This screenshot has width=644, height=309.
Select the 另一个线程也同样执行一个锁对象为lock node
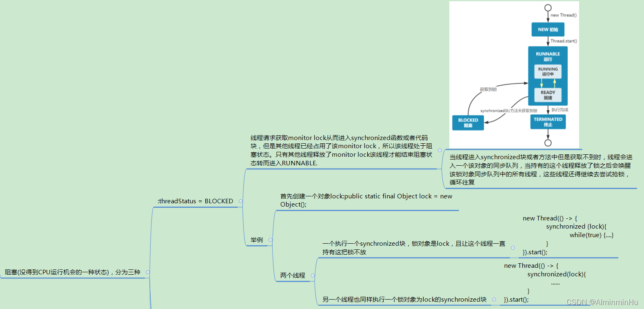coord(404,300)
